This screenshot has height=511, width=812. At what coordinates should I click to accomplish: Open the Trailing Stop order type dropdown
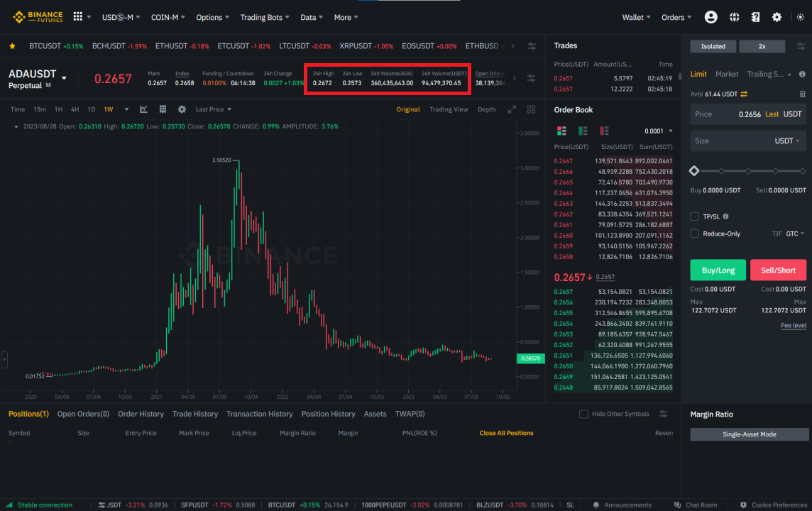coord(769,74)
